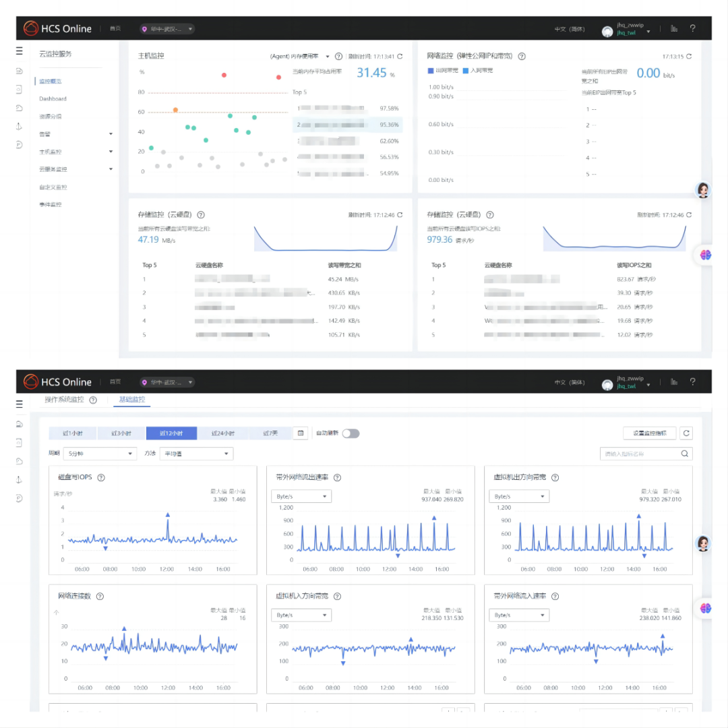Image resolution: width=728 pixels, height=728 pixels.
Task: Click assistant avatar icon on 监控概览 page
Action: coord(703,189)
